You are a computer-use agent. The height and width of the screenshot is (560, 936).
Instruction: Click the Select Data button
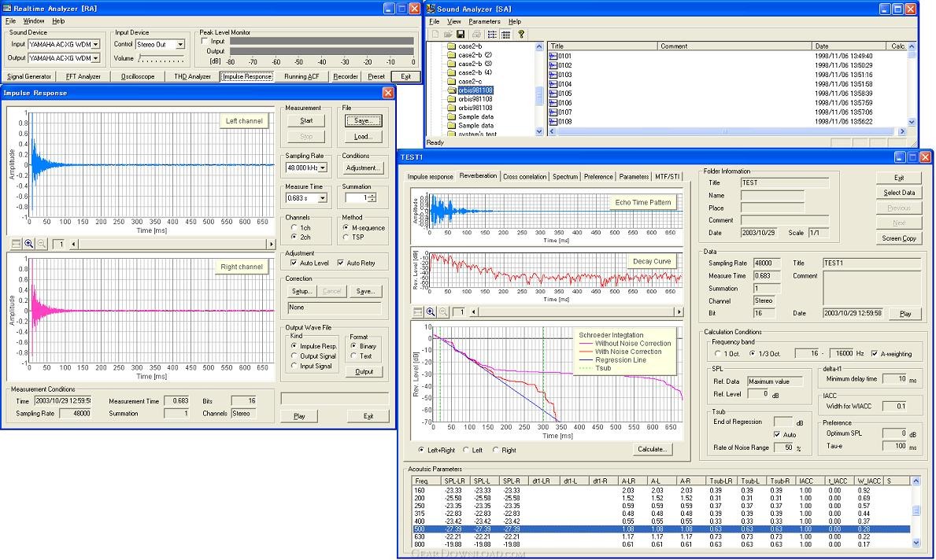pyautogui.click(x=899, y=193)
